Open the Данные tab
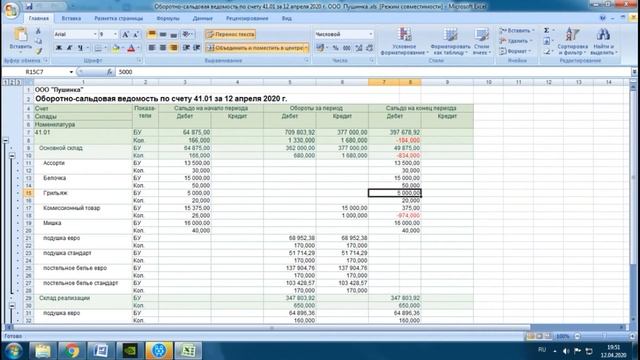The height and width of the screenshot is (360, 640). [202, 18]
